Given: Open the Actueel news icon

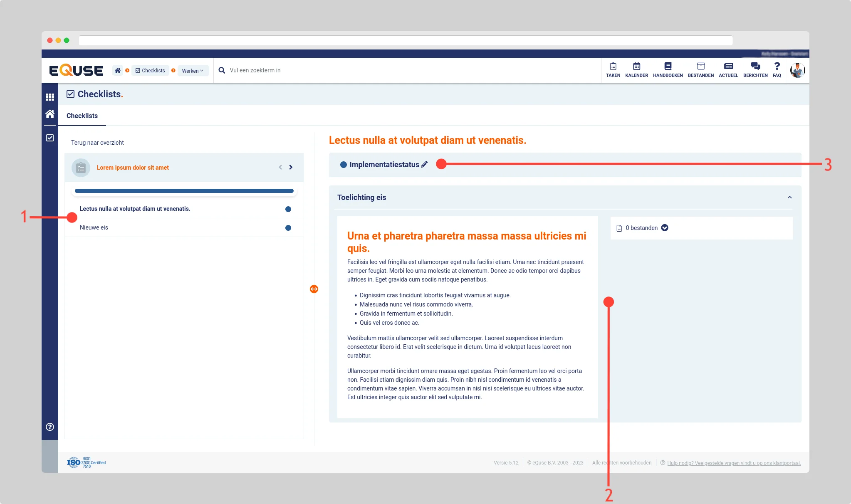Looking at the screenshot, I should [x=728, y=67].
